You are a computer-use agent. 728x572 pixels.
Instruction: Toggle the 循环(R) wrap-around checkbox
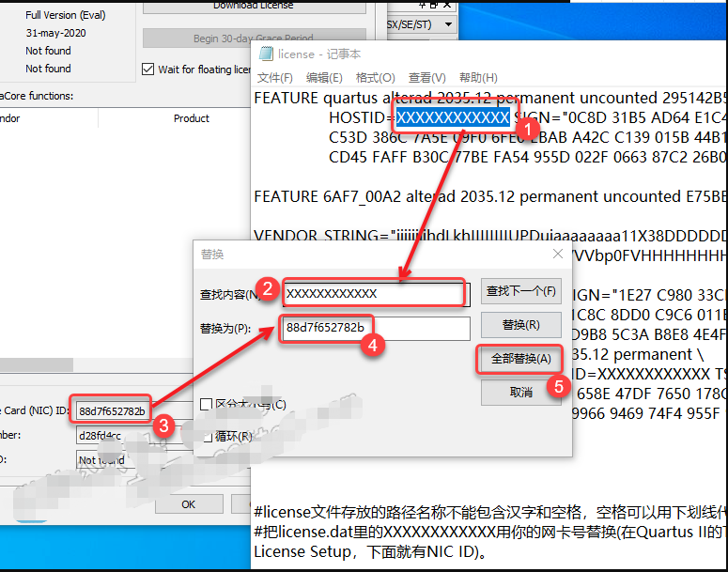tap(207, 437)
